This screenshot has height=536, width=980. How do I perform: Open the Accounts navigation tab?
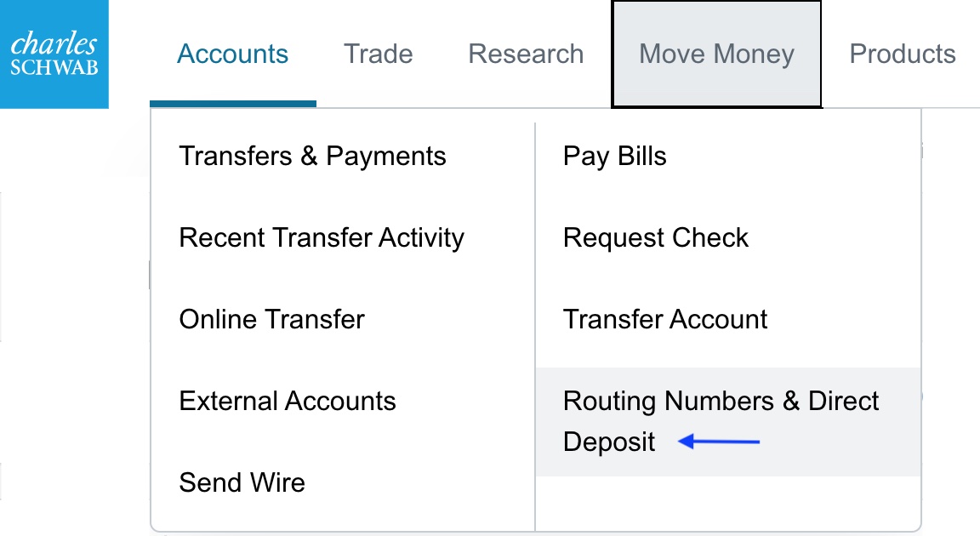coord(232,54)
